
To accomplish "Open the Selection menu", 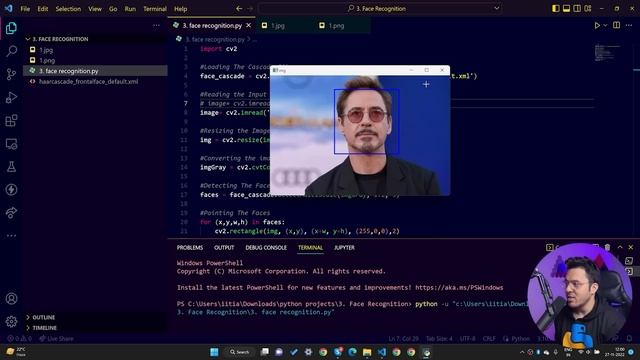I will [68, 9].
